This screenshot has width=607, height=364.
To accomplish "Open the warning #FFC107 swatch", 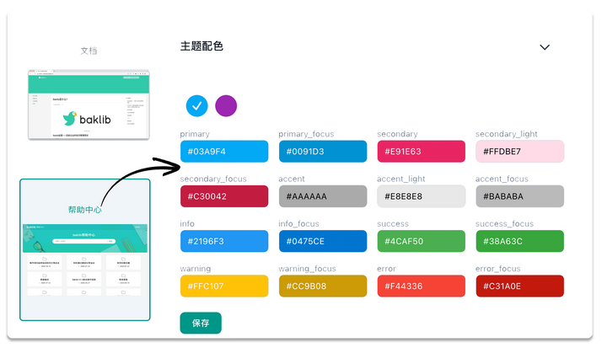I will point(224,286).
